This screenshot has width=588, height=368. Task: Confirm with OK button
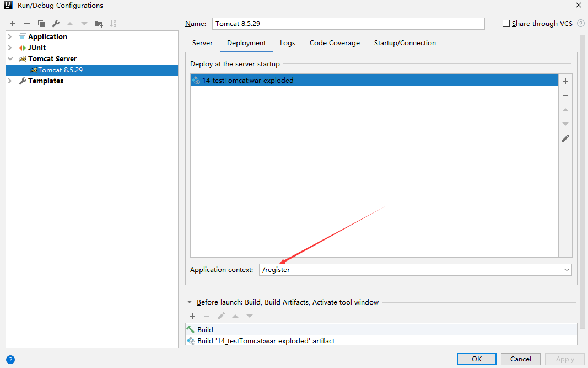coord(477,359)
